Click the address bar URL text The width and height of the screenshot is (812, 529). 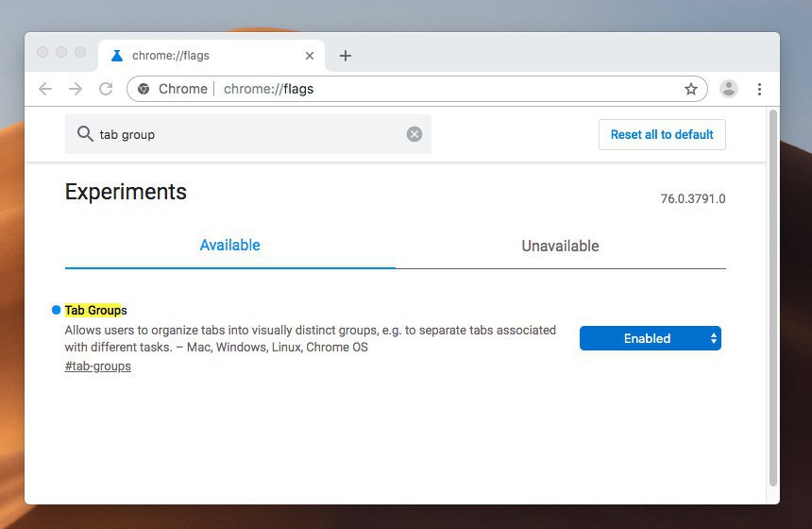pos(268,89)
